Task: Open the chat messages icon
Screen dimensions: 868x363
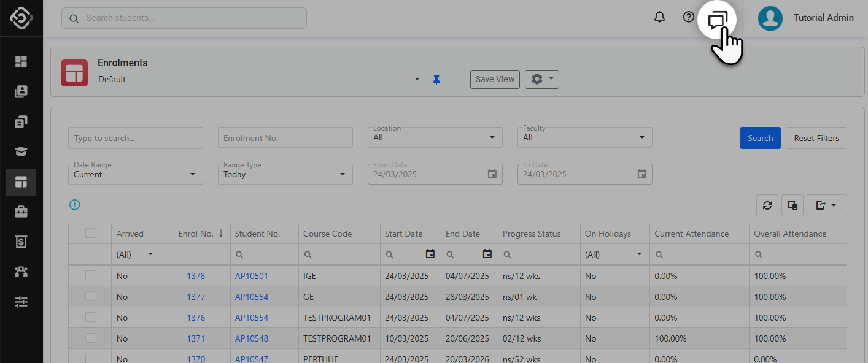Action: [717, 20]
